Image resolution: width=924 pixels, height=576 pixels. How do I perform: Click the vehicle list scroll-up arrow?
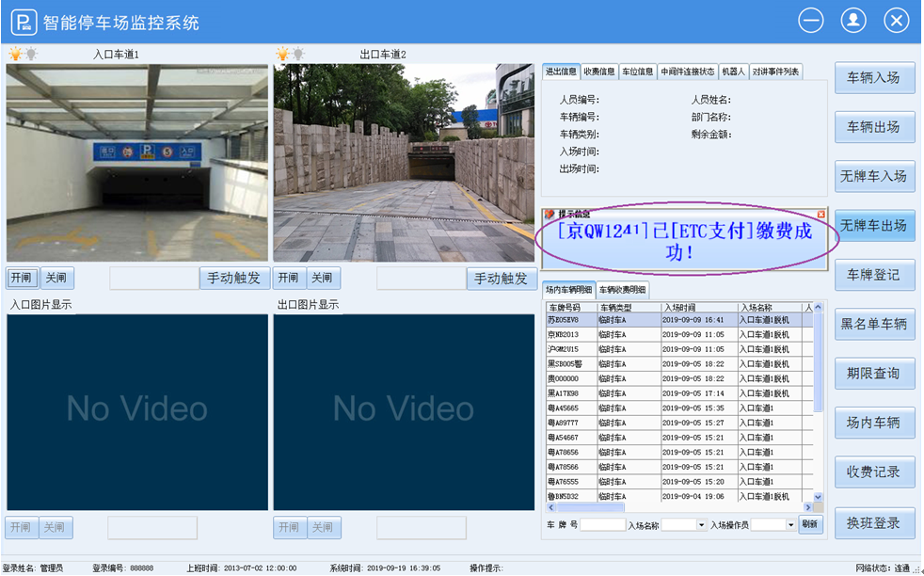[818, 308]
